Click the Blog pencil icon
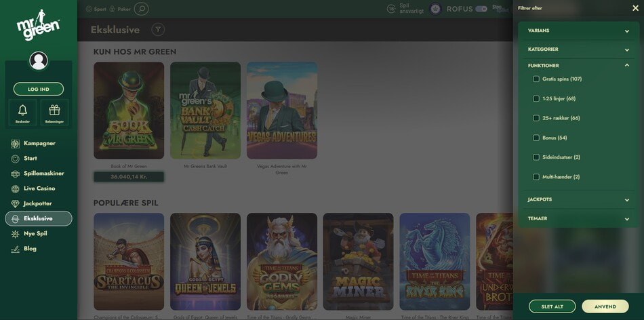Viewport: 644px width, 320px height. [x=15, y=249]
